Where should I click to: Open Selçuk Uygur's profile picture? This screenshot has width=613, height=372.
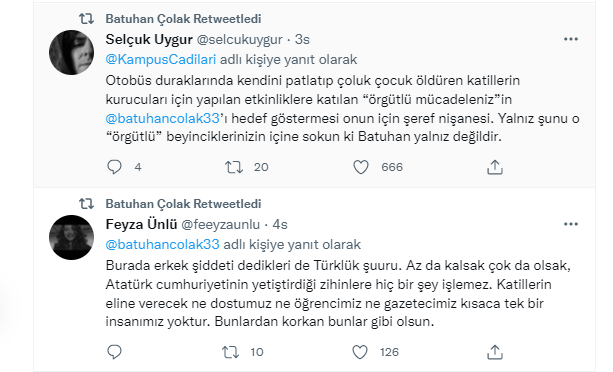(71, 52)
